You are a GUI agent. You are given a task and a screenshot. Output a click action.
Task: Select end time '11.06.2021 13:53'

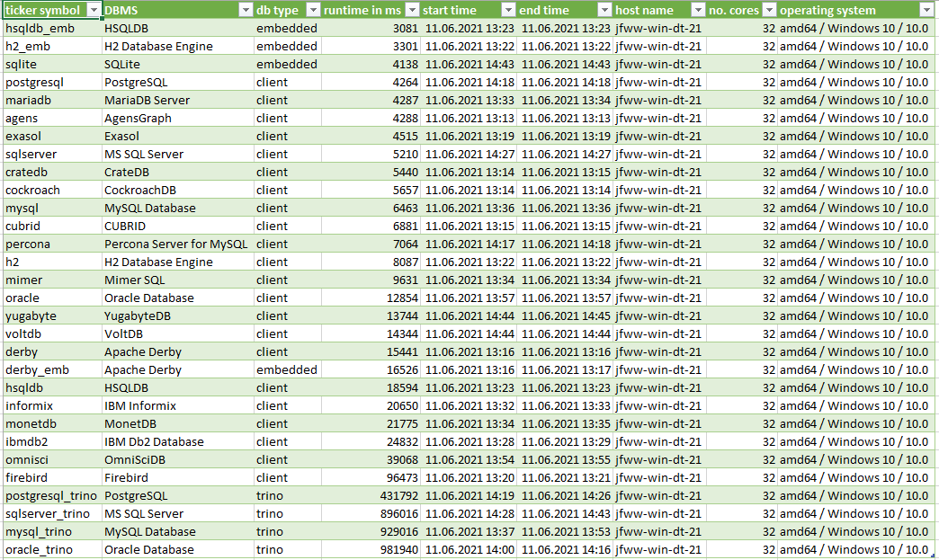(565, 531)
